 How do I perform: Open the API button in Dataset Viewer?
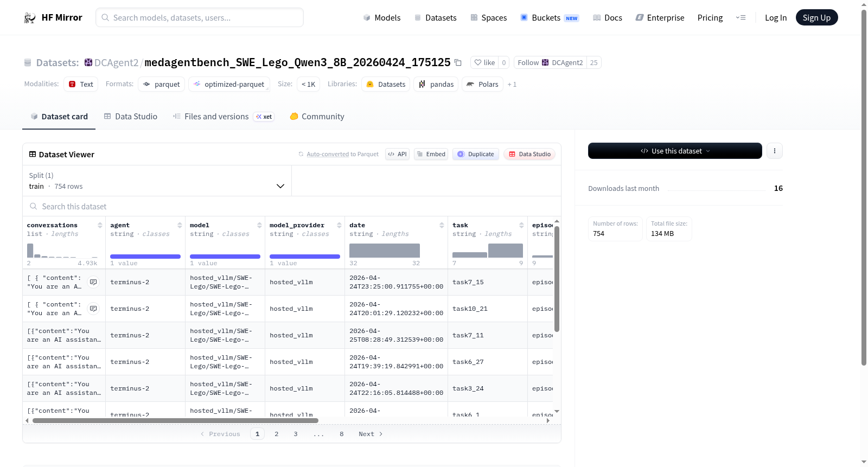(x=397, y=154)
